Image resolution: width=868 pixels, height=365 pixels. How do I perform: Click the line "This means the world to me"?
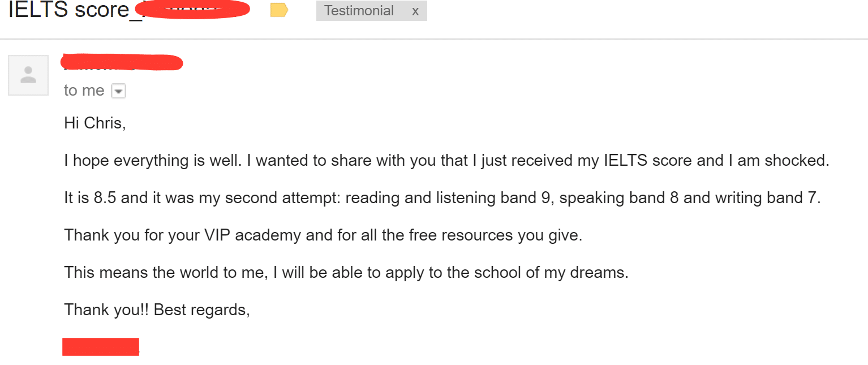165,273
